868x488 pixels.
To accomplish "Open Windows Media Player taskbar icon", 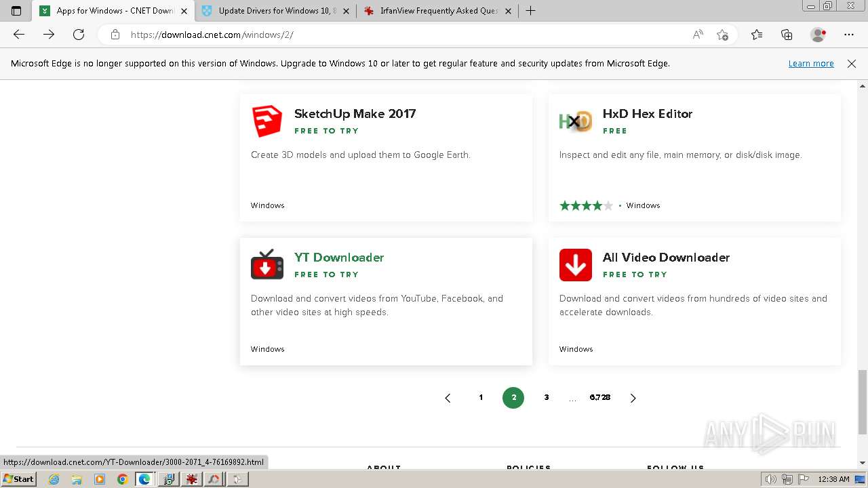I will click(x=100, y=479).
